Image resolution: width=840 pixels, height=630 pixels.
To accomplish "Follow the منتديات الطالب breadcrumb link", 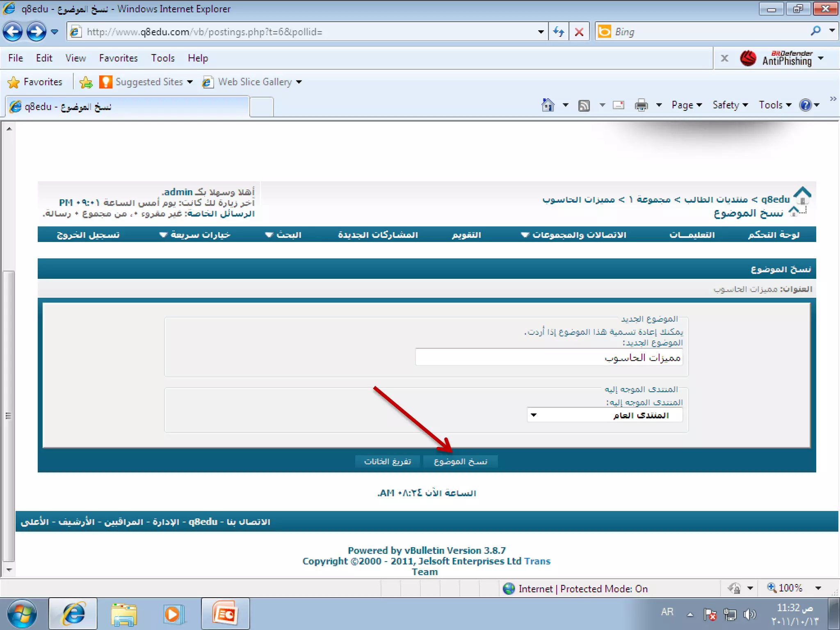I will [716, 199].
